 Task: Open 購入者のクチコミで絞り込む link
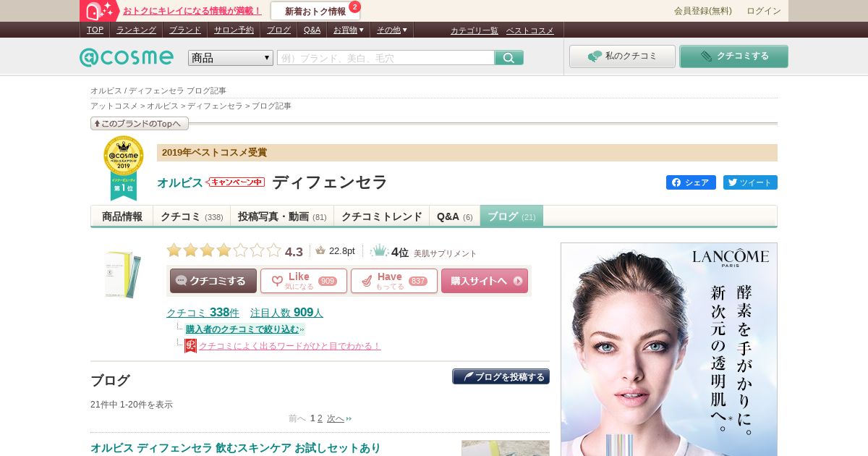tap(242, 329)
